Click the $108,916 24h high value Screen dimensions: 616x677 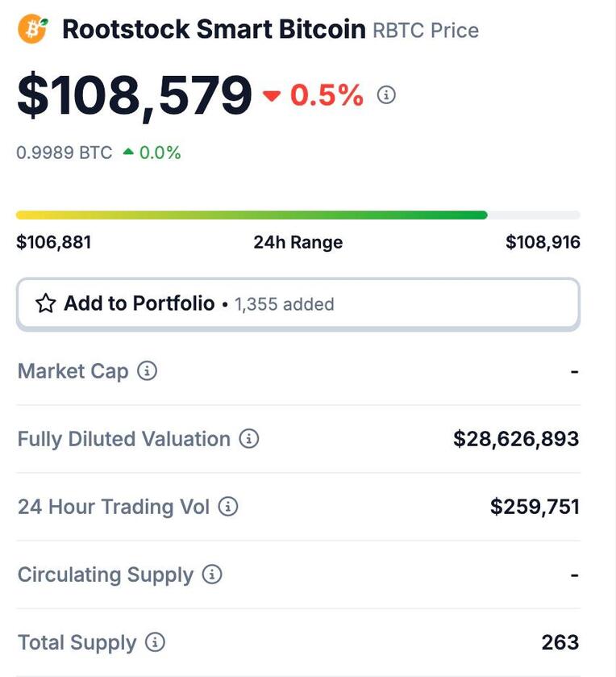click(x=543, y=242)
